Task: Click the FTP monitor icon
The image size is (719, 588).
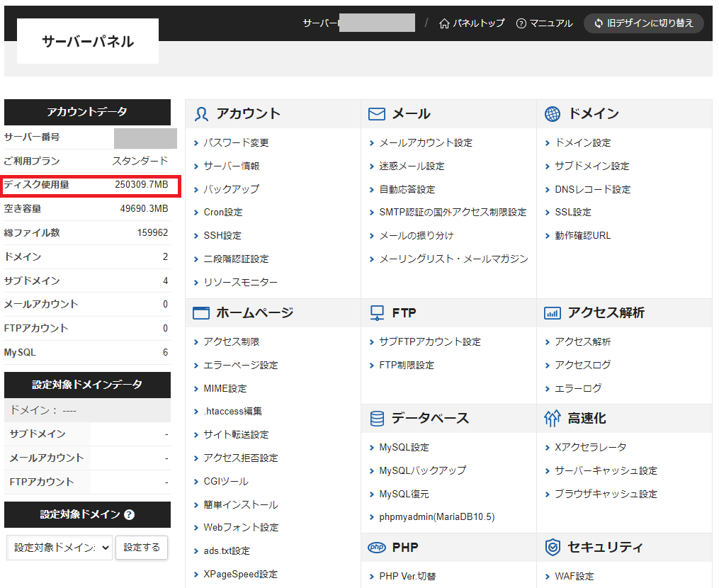Action: 376,313
